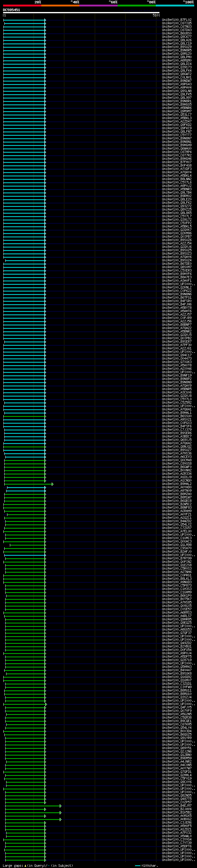Click the orange ~40% identity color segment
This screenshot has width=197, height=868.
point(61,6)
